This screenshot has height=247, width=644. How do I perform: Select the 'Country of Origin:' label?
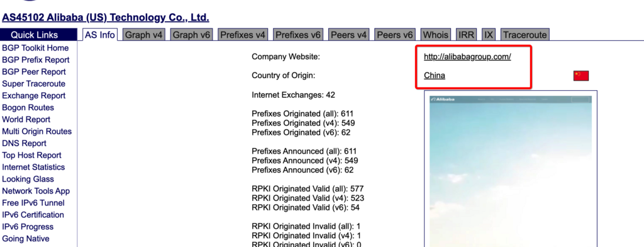(284, 76)
